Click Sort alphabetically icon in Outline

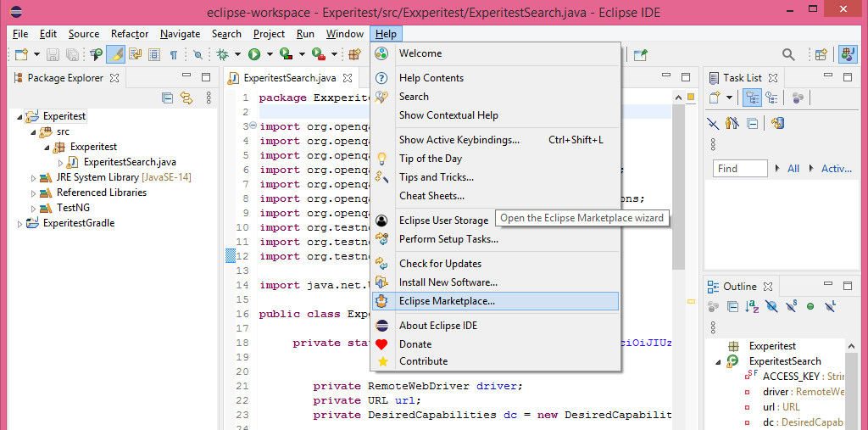(752, 306)
